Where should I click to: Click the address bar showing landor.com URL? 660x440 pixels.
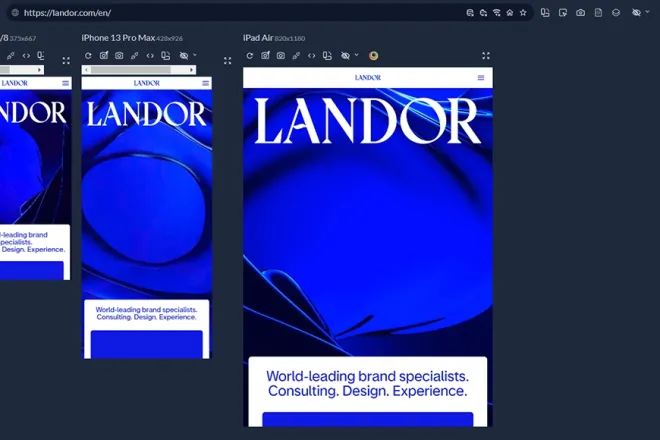269,13
